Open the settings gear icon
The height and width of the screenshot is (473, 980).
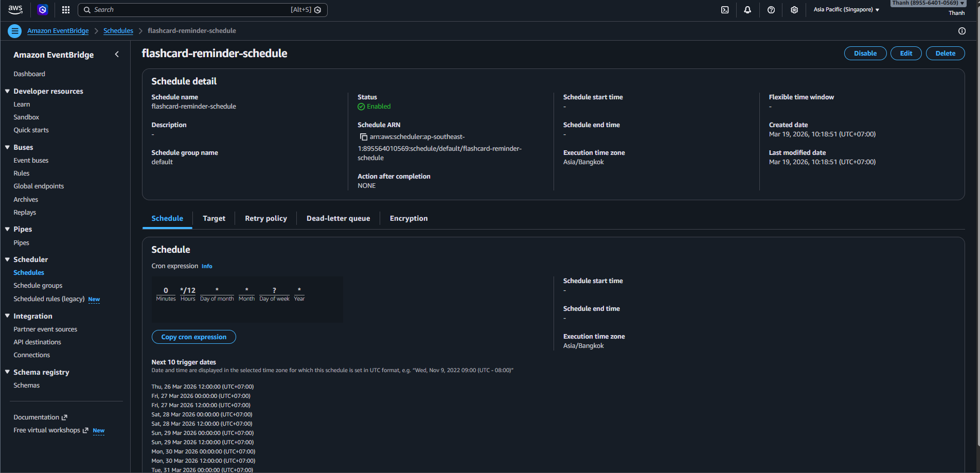click(x=794, y=10)
